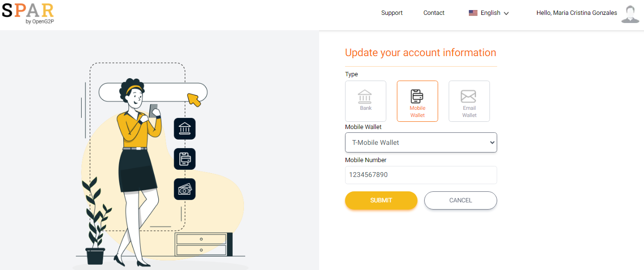Open the T-Mobile Wallet dropdown
This screenshot has width=644, height=270.
click(421, 142)
